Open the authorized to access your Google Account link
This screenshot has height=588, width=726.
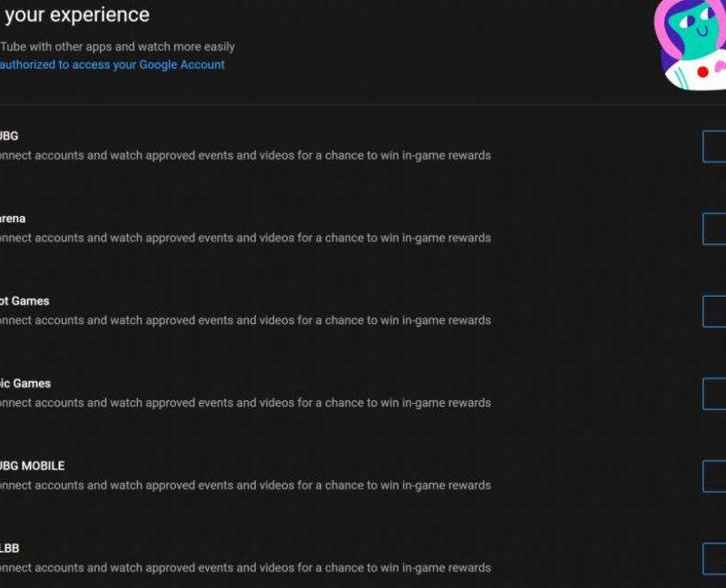pos(113,64)
